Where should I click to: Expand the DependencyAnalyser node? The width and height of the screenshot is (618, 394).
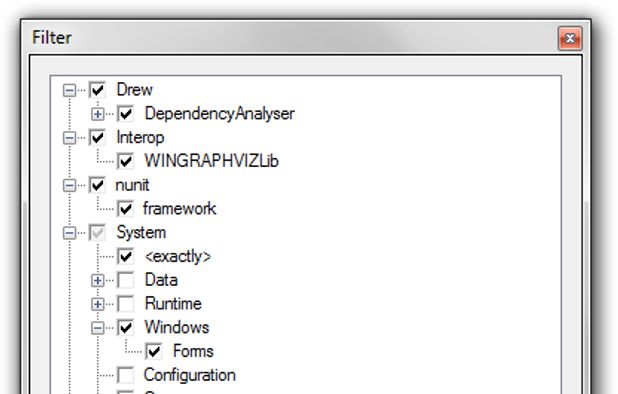click(x=98, y=114)
